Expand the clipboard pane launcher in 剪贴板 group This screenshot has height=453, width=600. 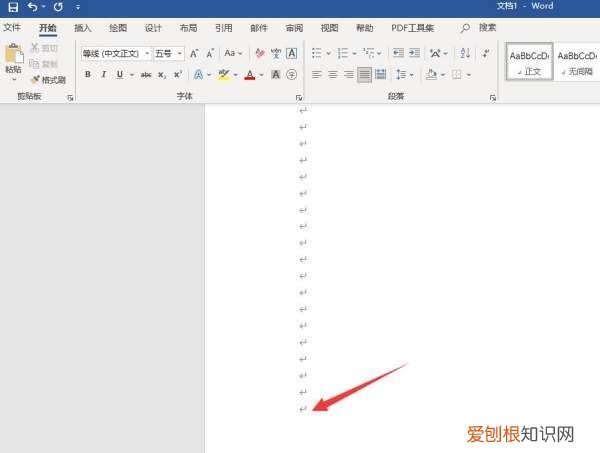coord(70,98)
